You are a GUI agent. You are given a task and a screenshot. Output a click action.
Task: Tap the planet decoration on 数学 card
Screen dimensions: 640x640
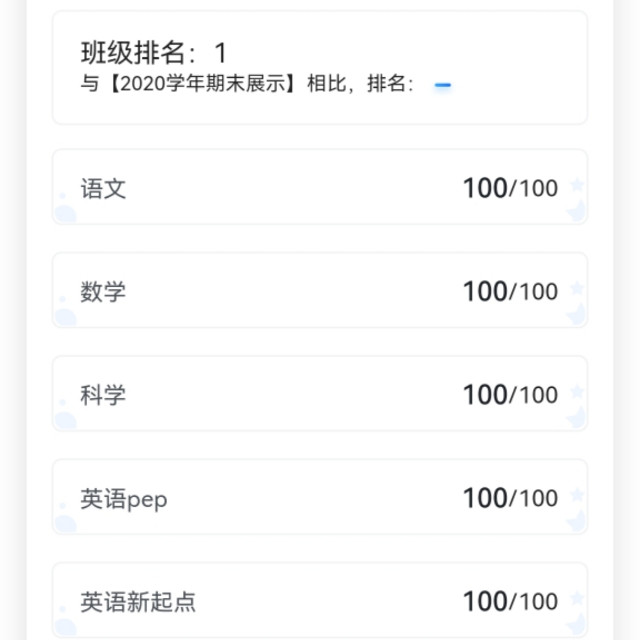coord(65,318)
